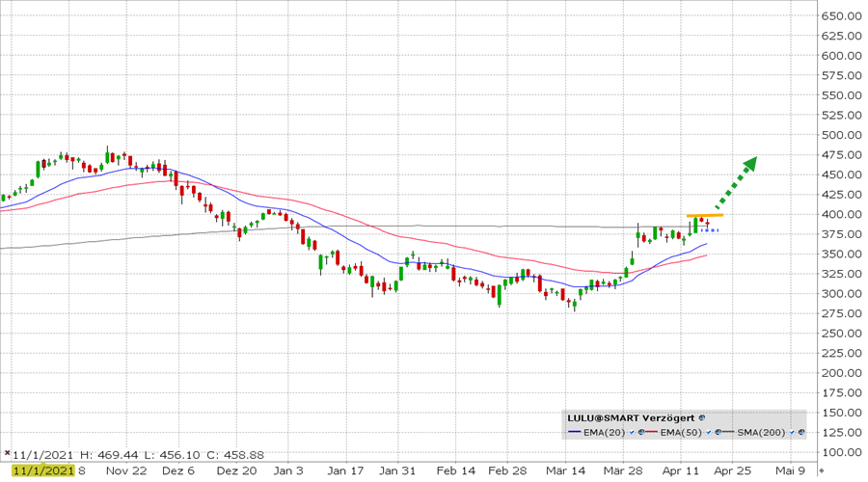Click the info icon beside LULU@SMART Verzögert

coord(702,417)
